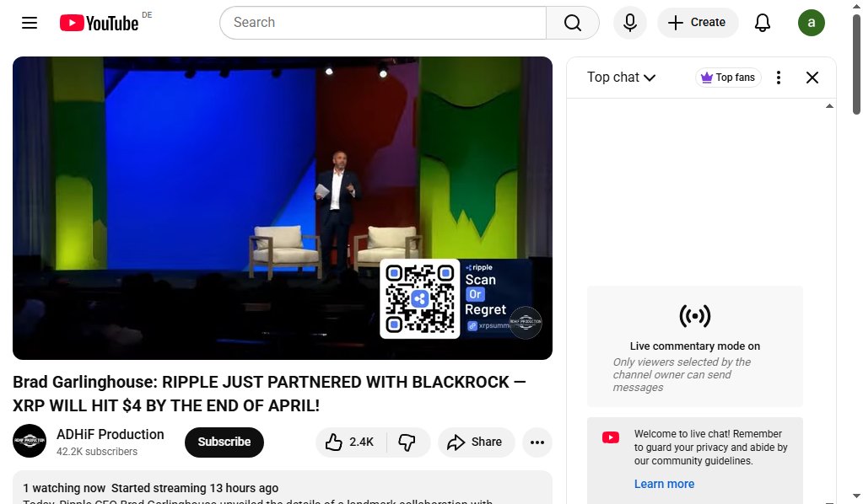Expand the Top chat dropdown
Image resolution: width=863 pixels, height=504 pixels.
pyautogui.click(x=622, y=78)
